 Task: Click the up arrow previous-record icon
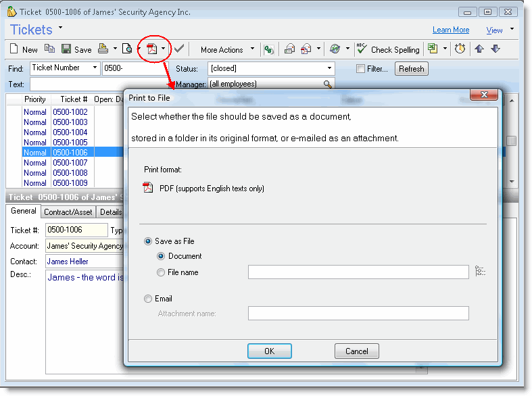(479, 49)
